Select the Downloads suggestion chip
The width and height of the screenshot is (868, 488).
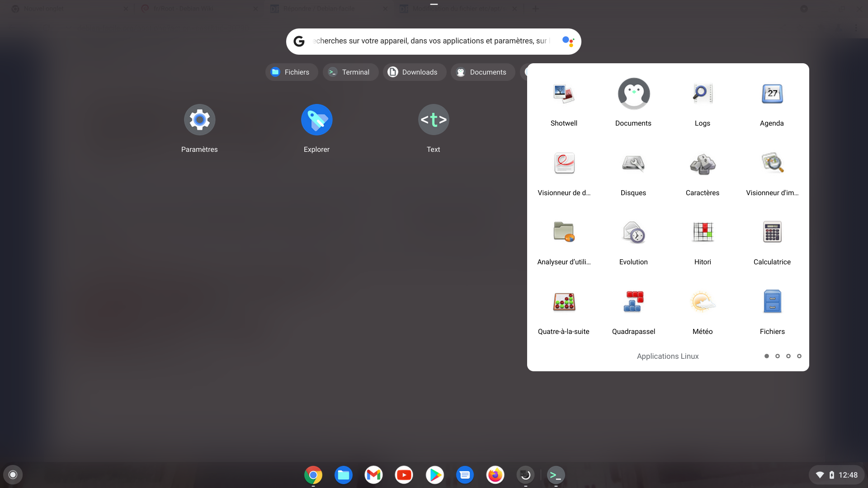414,72
